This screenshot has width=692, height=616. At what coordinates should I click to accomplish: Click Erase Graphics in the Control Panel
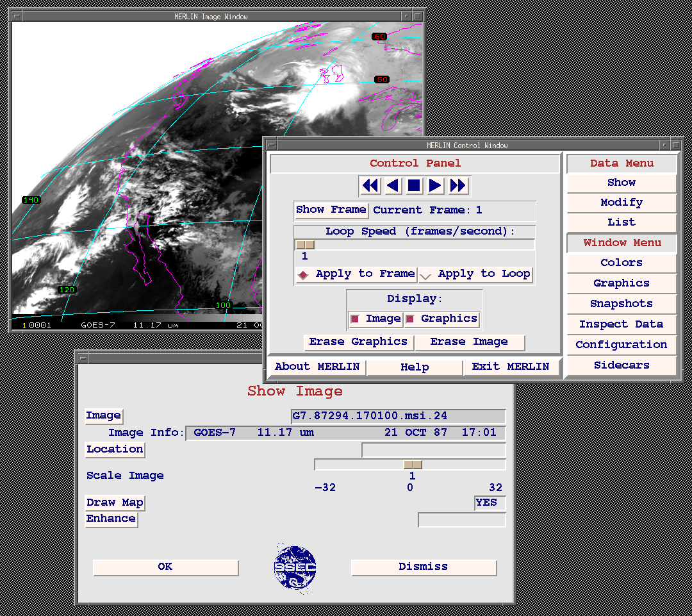point(358,342)
